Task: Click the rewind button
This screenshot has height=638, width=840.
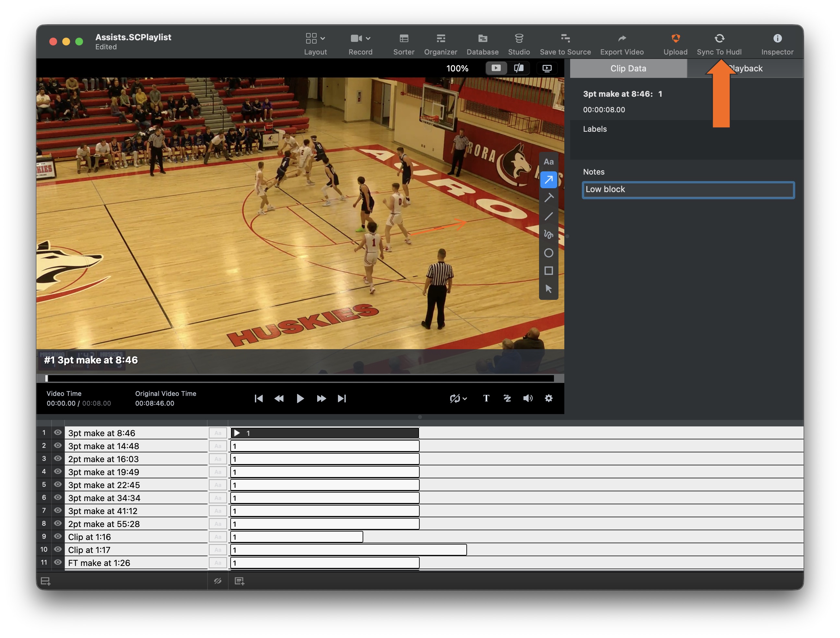Action: [x=279, y=398]
